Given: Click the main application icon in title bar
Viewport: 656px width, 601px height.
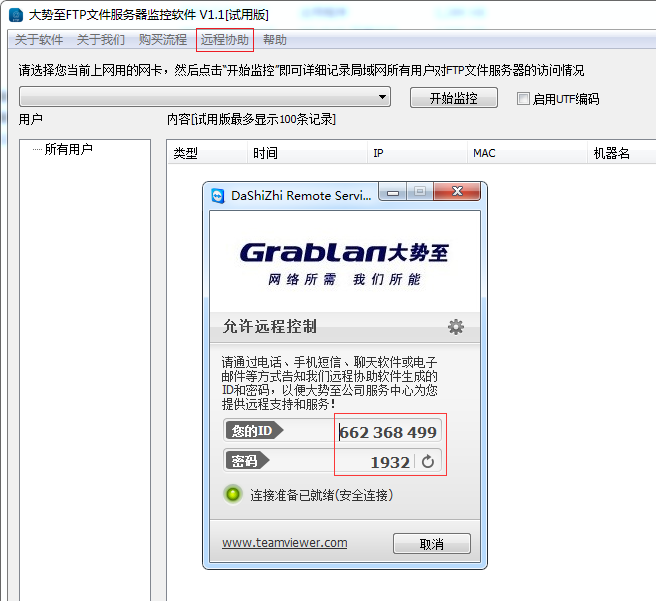Looking at the screenshot, I should tap(16, 14).
